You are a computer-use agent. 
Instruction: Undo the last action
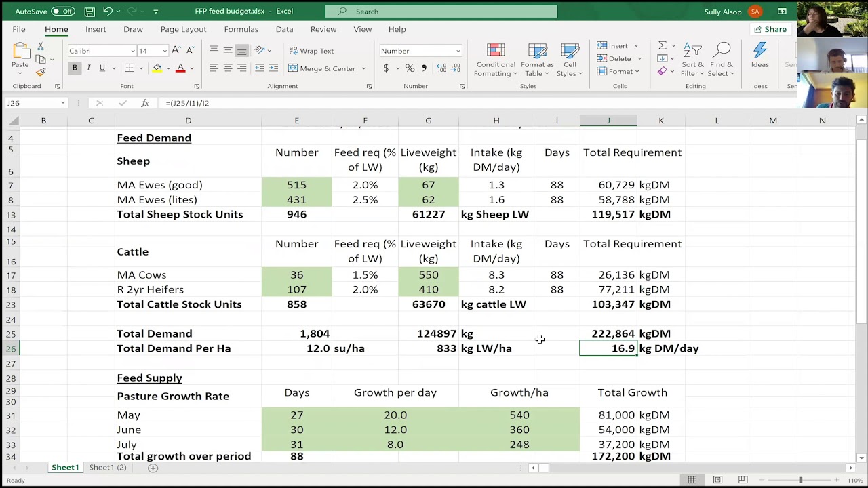(107, 12)
